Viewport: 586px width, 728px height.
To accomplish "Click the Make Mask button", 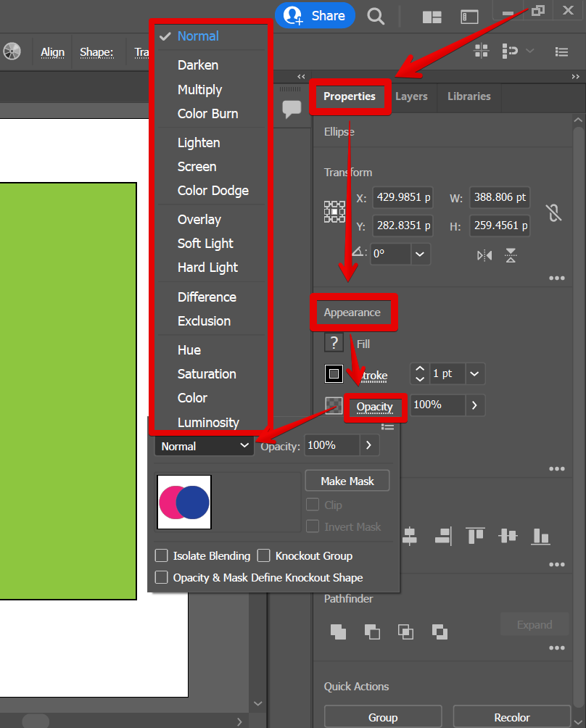I will [347, 481].
